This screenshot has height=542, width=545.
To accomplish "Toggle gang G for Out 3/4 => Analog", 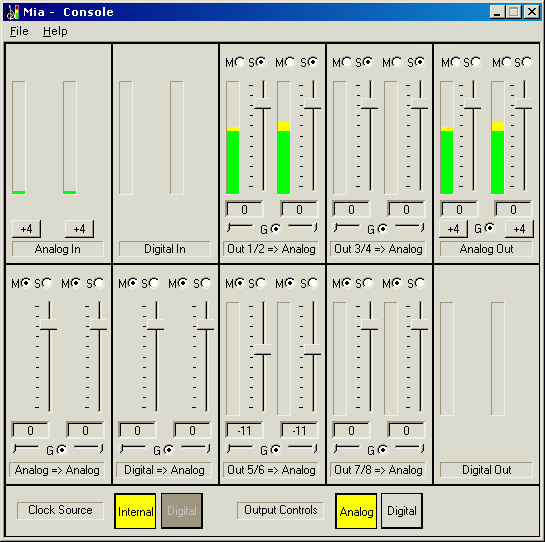I will 383,229.
